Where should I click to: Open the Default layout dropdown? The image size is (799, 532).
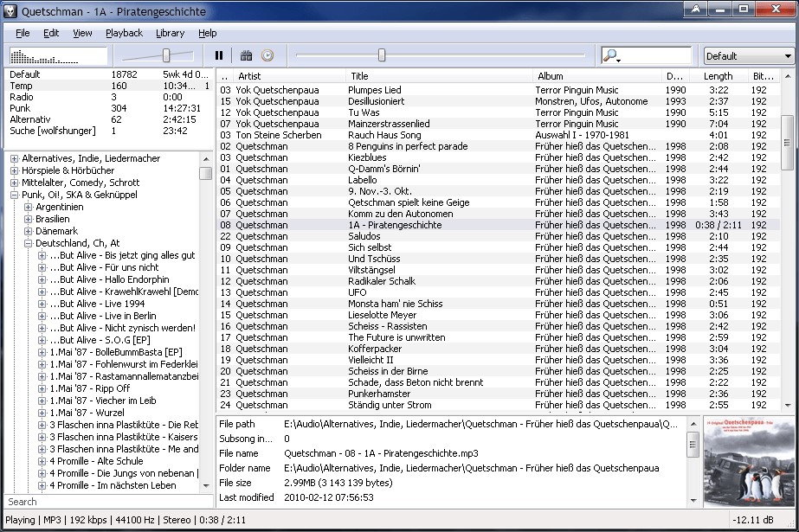[x=748, y=54]
